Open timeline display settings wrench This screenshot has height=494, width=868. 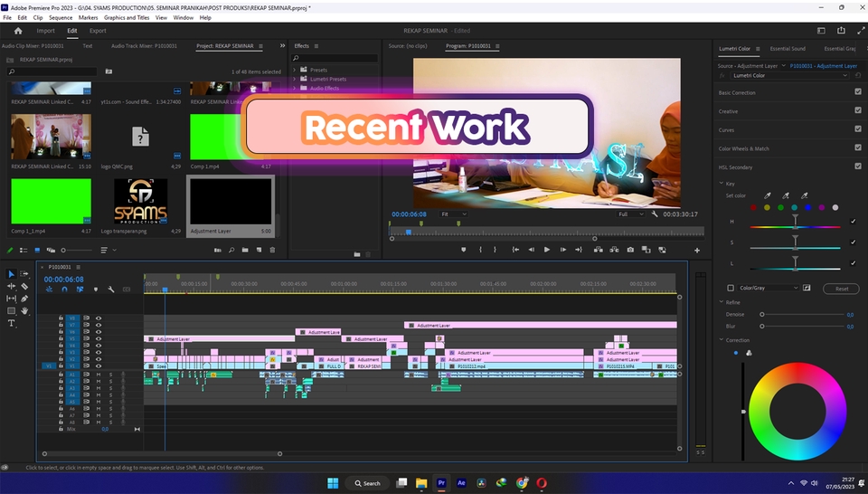(x=110, y=290)
